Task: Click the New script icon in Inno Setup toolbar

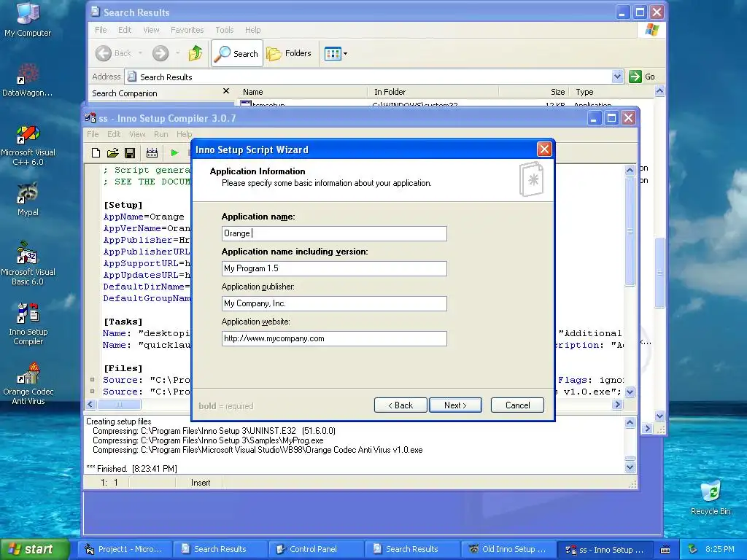Action: [96, 153]
